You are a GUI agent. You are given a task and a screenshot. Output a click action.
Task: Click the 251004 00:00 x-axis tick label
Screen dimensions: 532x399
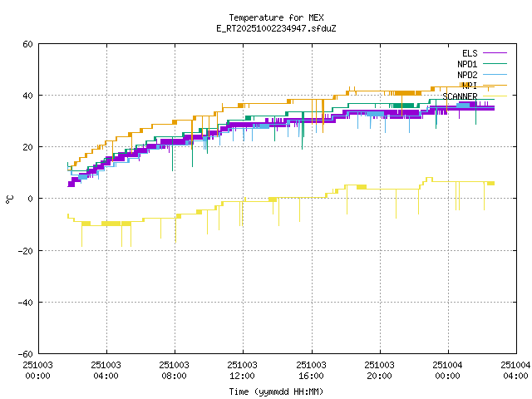point(448,370)
